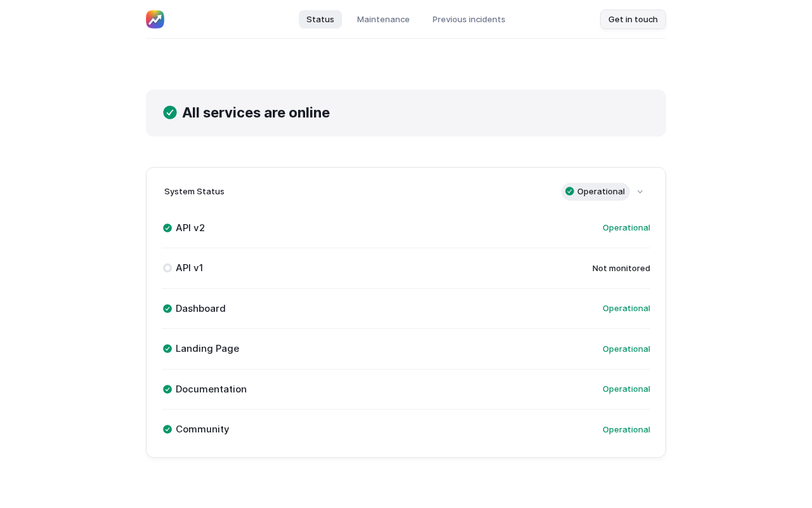Click the Dashboard Operational status text
Viewport: 812px width, 508px height.
pyautogui.click(x=626, y=309)
